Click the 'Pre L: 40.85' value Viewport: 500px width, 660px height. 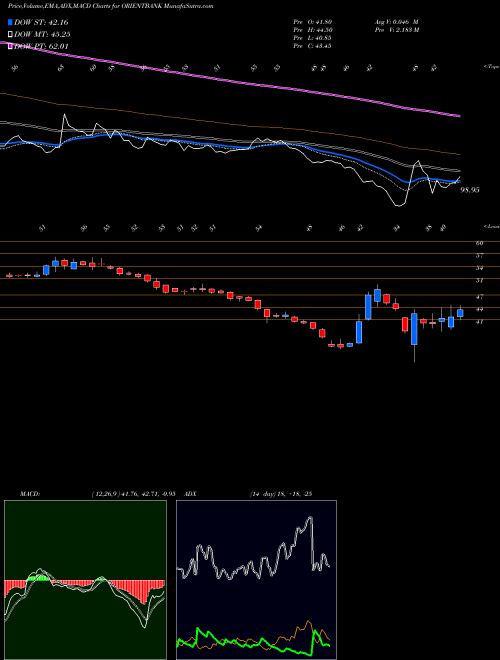click(x=313, y=38)
